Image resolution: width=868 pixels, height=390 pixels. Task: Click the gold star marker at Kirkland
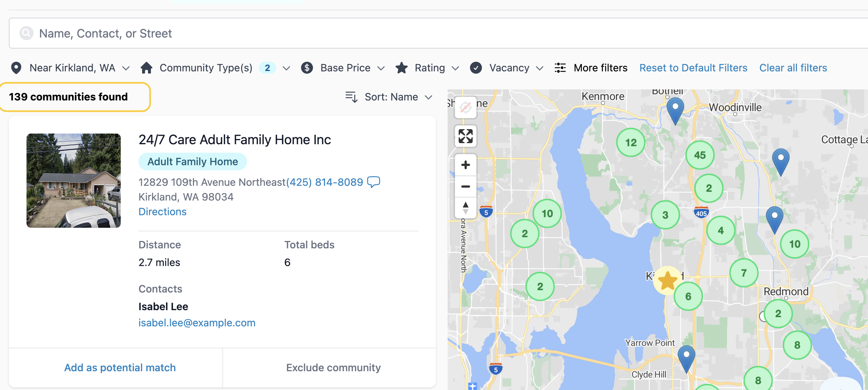667,281
